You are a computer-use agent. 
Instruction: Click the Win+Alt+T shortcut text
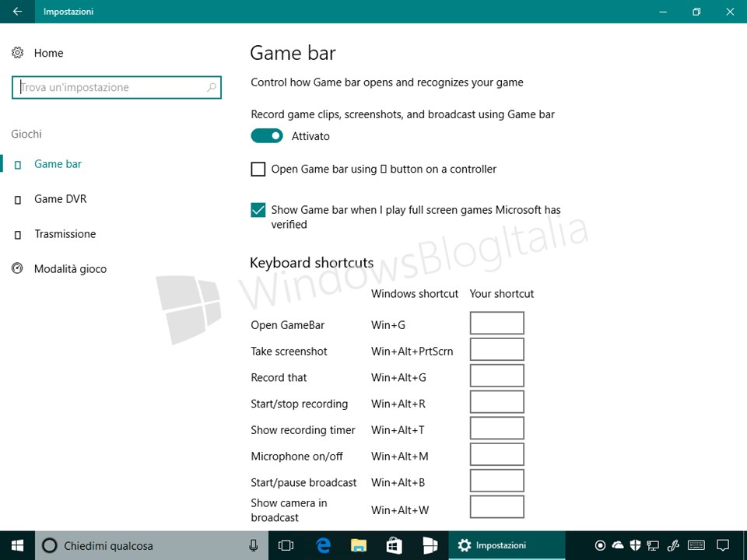[398, 430]
